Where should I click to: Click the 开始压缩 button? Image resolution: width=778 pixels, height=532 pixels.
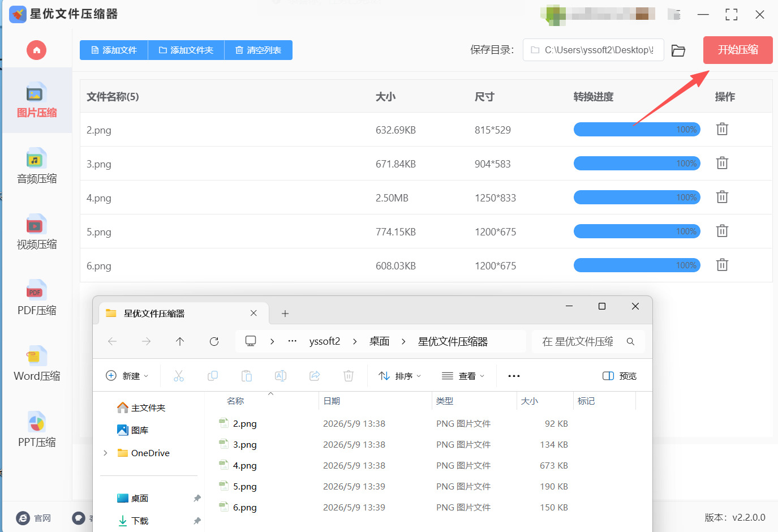tap(738, 50)
